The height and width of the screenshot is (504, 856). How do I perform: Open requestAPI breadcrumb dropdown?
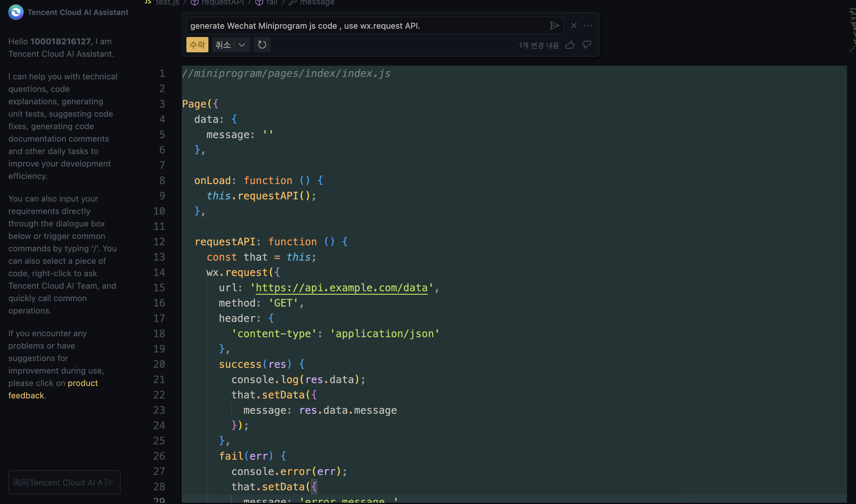pos(222,3)
